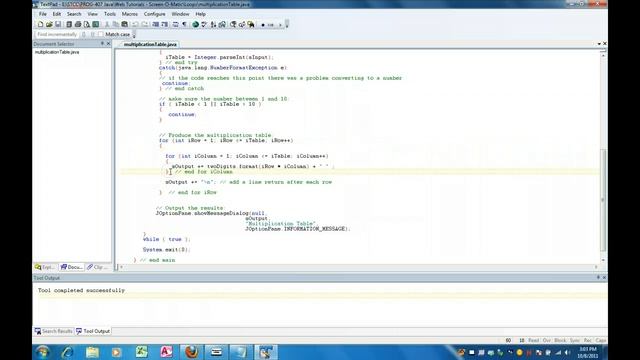Click the Copy toolbar icon
The image size is (640, 360).
coord(116,24)
